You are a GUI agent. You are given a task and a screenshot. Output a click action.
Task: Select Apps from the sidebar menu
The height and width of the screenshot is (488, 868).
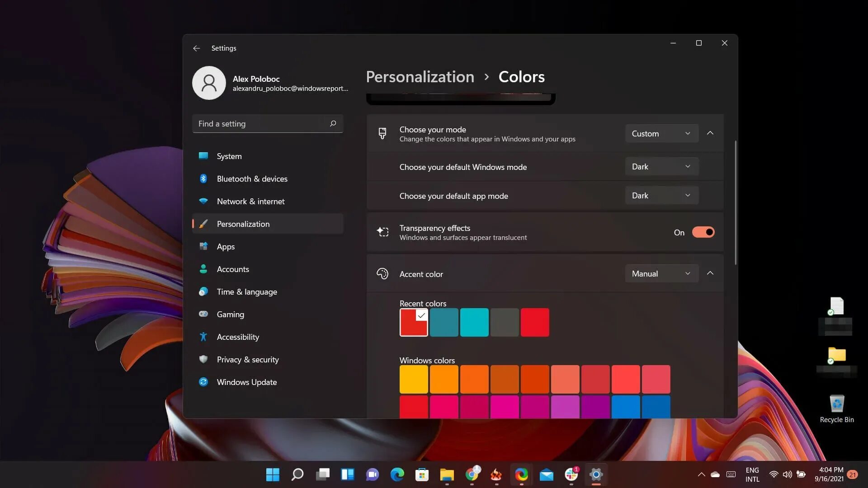coord(225,246)
